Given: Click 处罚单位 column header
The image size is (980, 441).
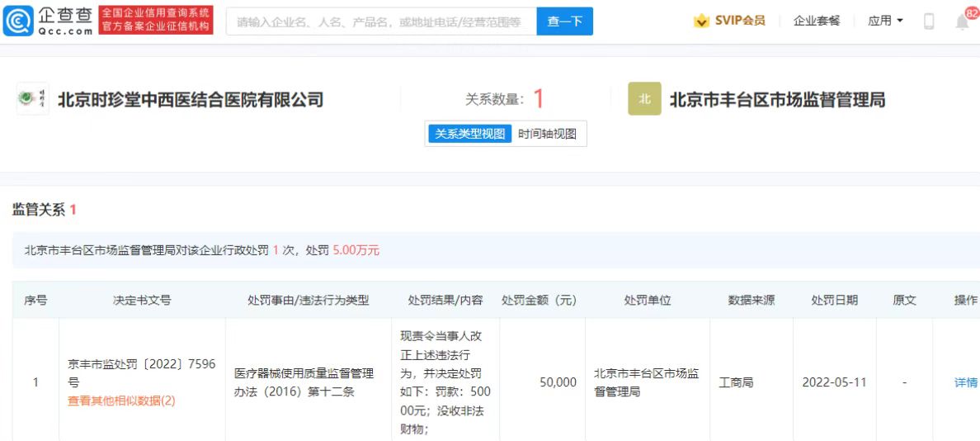Looking at the screenshot, I should (648, 301).
